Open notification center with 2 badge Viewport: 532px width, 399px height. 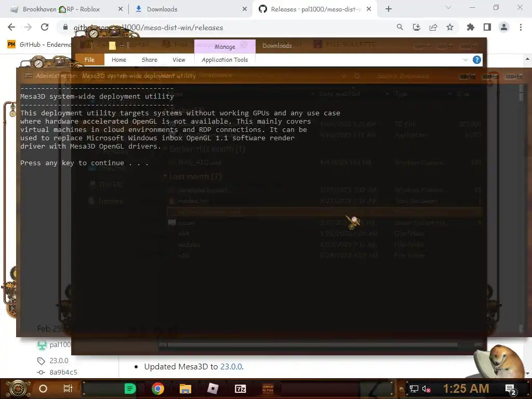point(511,389)
